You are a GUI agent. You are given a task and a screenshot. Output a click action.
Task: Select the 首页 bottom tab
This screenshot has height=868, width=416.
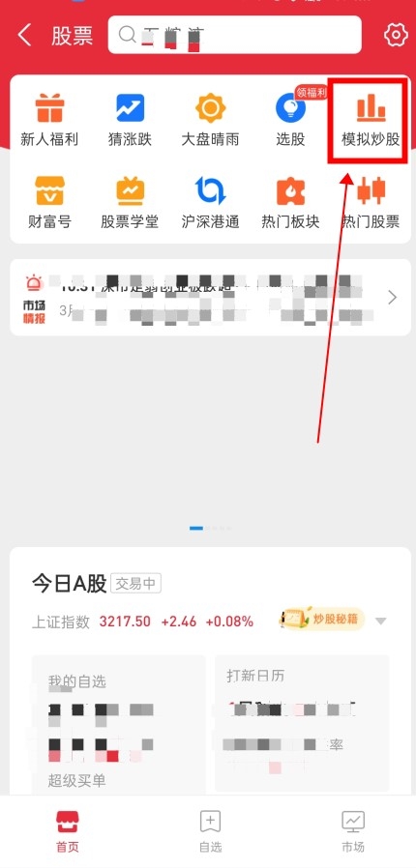68,832
